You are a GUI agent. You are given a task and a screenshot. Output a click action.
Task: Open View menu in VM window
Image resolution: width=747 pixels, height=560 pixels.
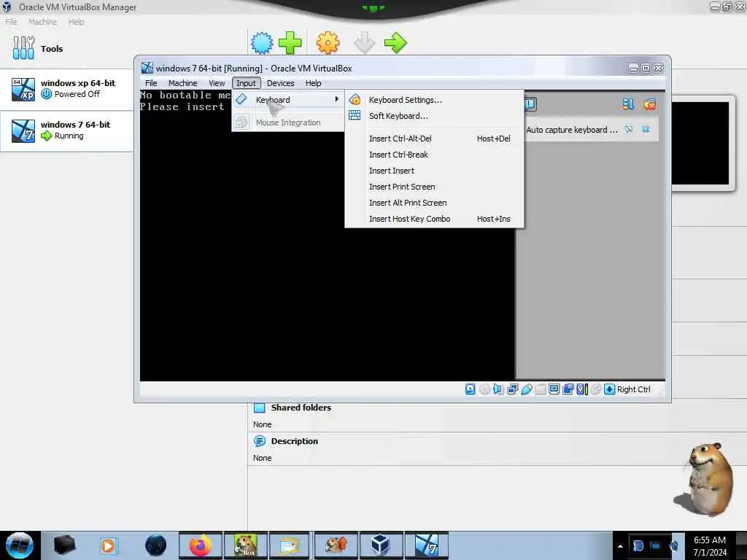click(x=216, y=83)
